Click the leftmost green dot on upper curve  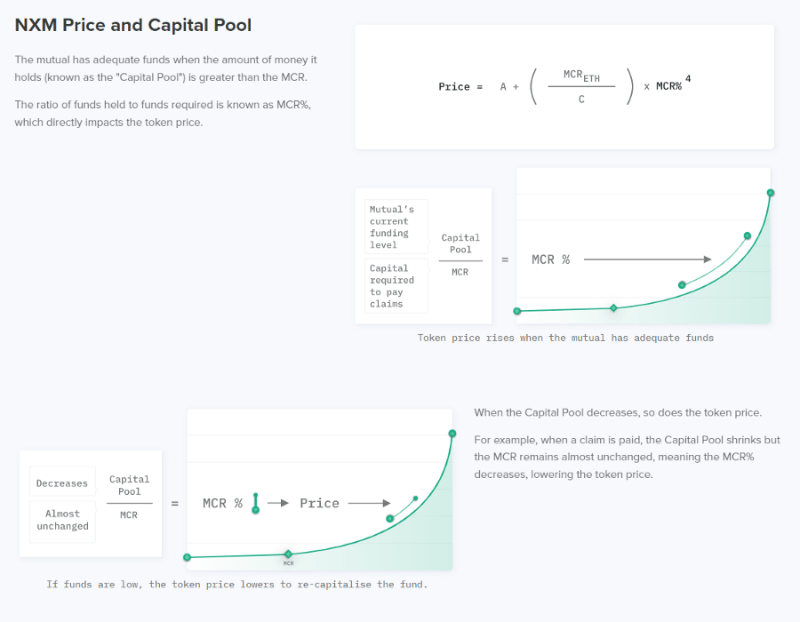click(x=517, y=311)
